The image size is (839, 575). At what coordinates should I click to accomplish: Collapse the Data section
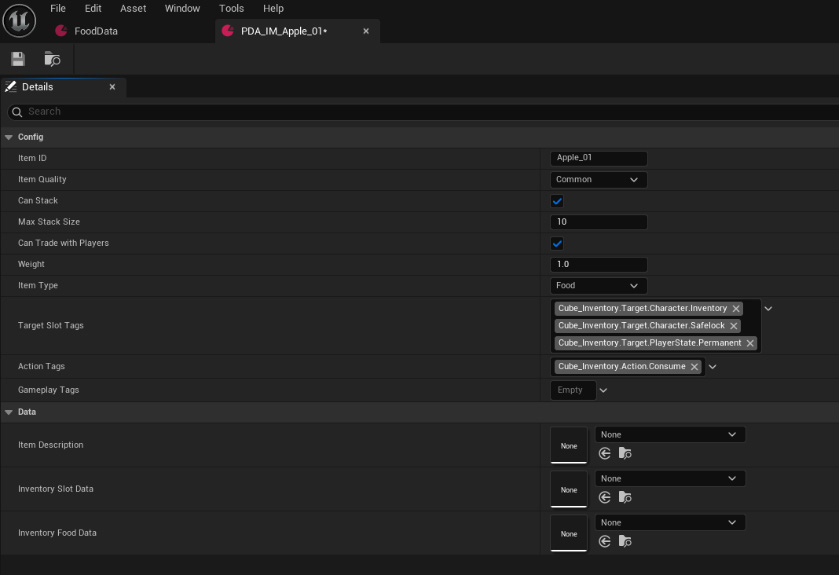(9, 412)
